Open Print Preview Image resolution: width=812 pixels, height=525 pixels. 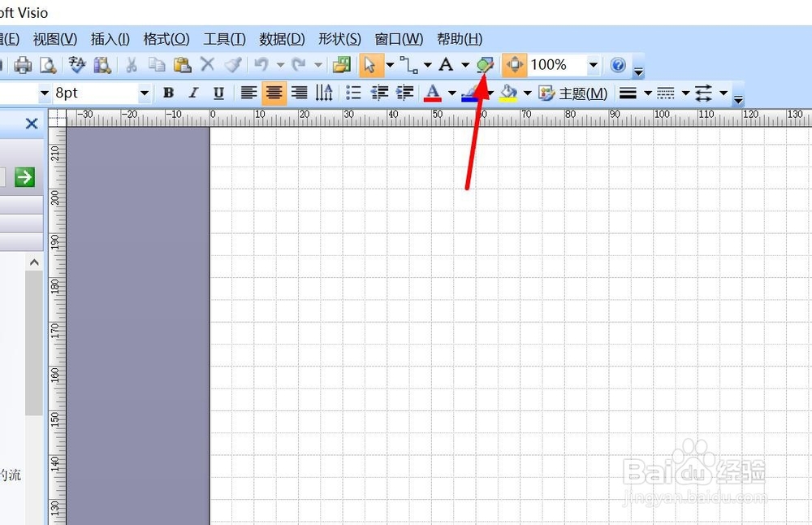49,65
